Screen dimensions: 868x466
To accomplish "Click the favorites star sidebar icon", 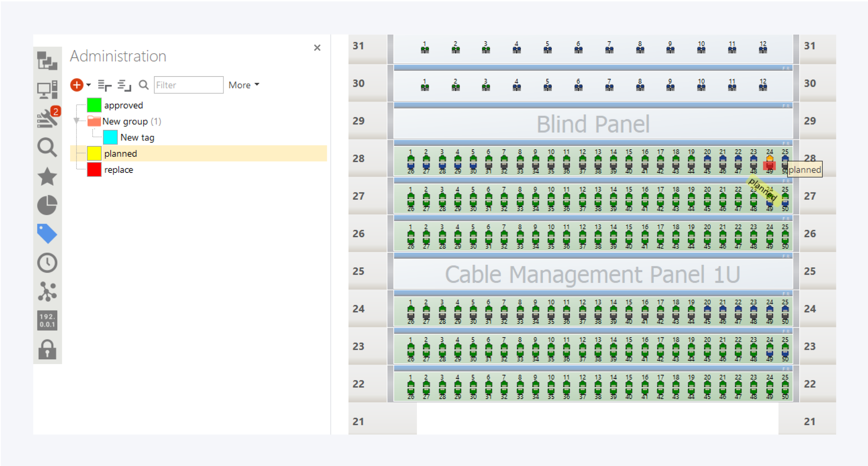I will pyautogui.click(x=47, y=177).
